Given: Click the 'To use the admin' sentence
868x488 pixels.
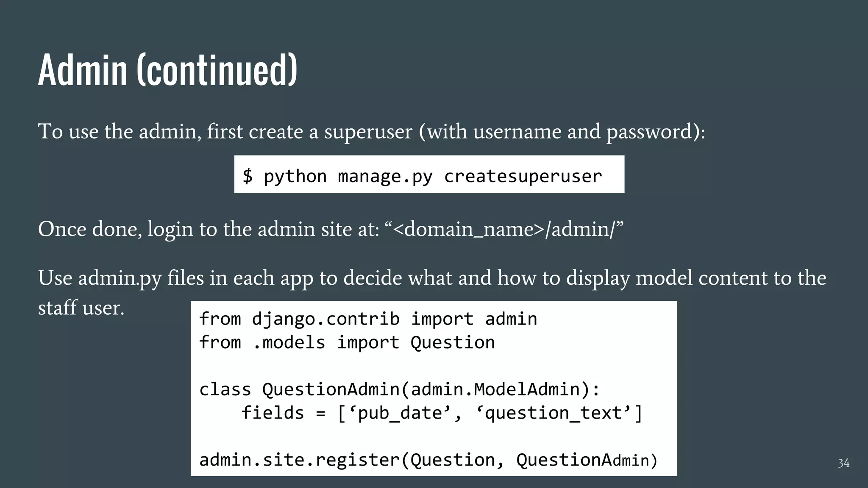Looking at the screenshot, I should point(371,131).
